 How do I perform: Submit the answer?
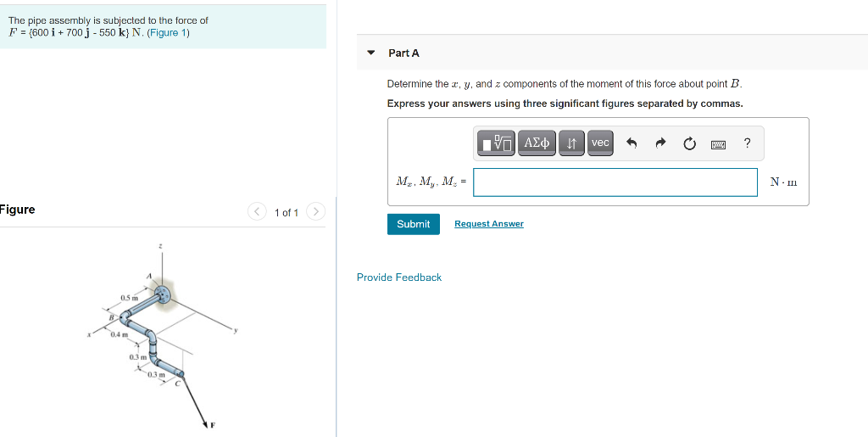tap(414, 224)
